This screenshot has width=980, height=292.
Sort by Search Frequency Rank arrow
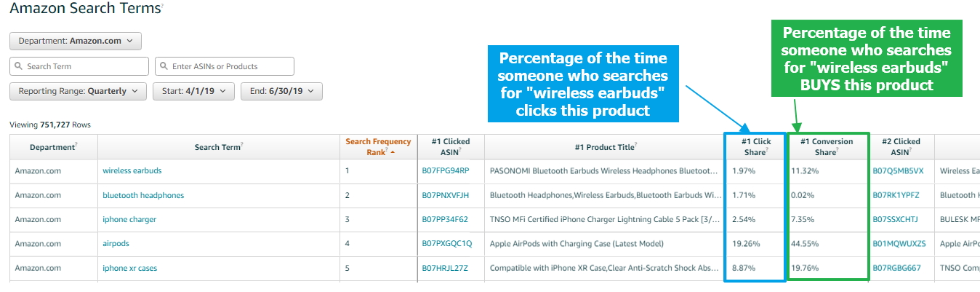(x=393, y=153)
